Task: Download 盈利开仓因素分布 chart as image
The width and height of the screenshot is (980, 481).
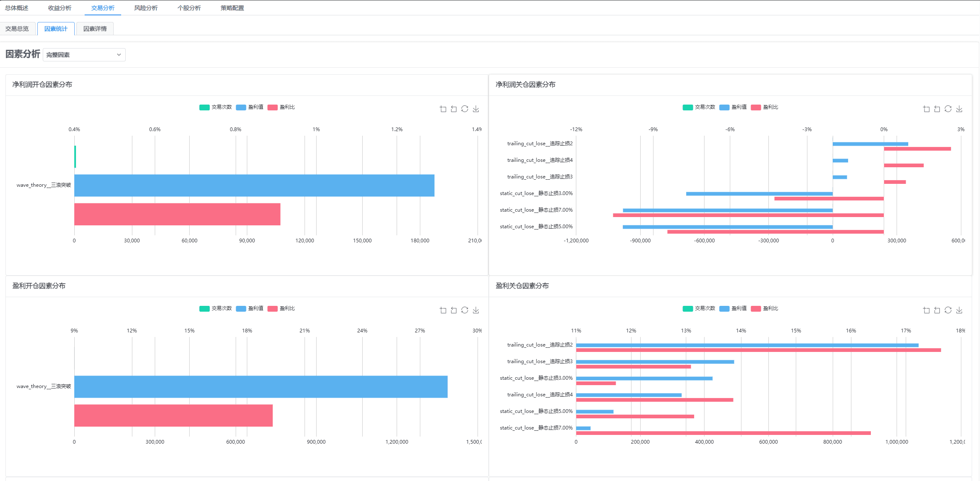Action: pyautogui.click(x=476, y=310)
